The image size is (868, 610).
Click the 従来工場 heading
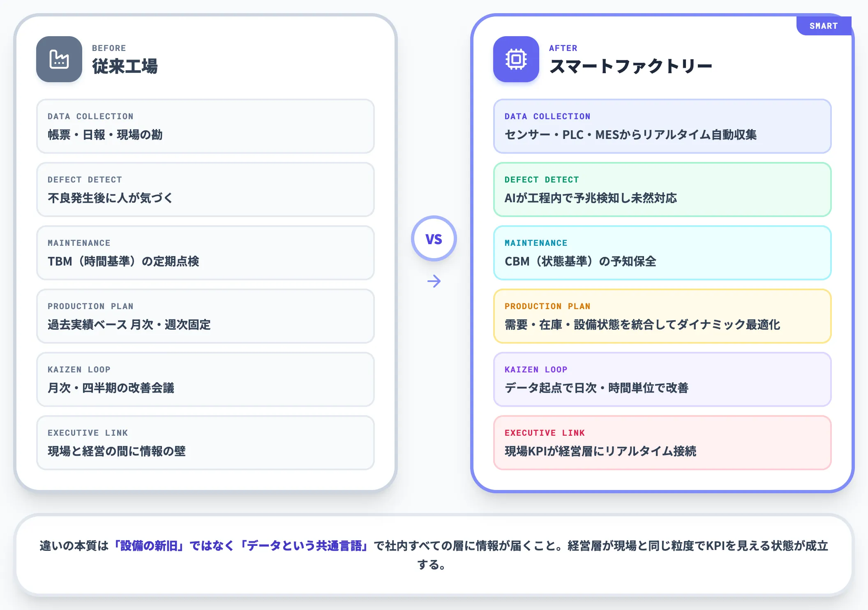[125, 66]
